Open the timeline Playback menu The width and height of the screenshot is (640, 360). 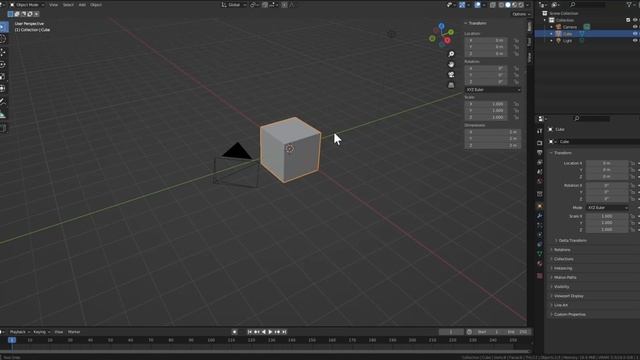[x=19, y=332]
